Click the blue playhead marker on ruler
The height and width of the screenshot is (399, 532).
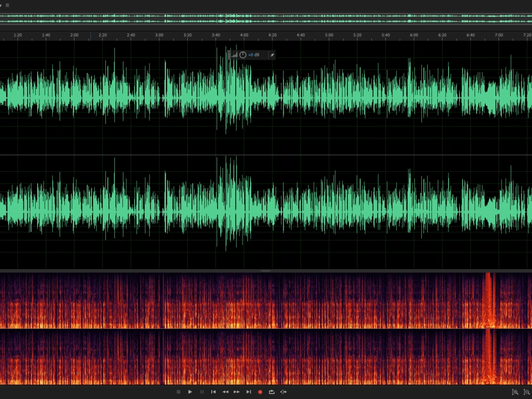pos(90,36)
